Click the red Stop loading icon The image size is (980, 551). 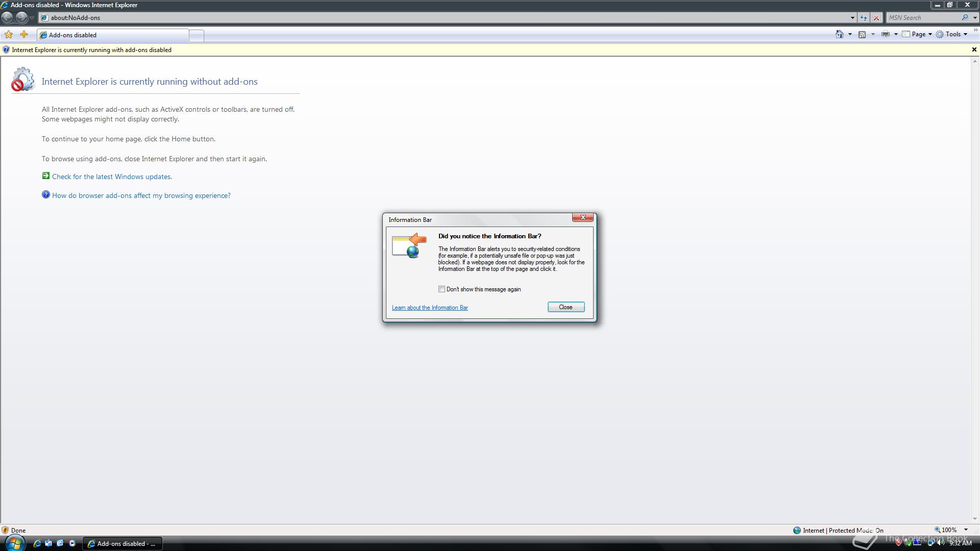[876, 18]
